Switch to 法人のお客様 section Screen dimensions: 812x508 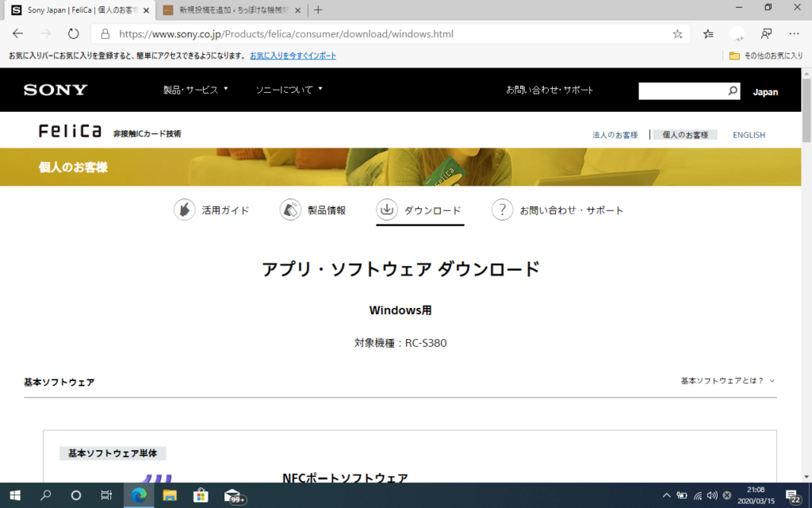tap(615, 135)
